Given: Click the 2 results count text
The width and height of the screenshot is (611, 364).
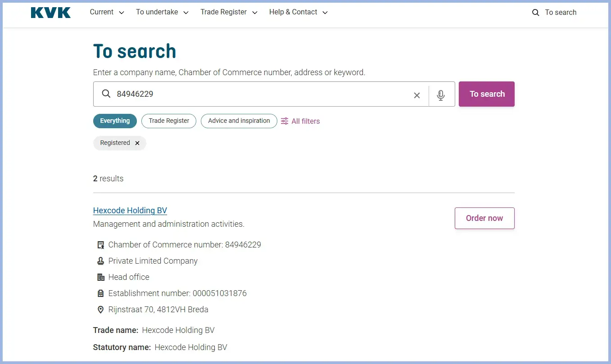Looking at the screenshot, I should tap(108, 179).
